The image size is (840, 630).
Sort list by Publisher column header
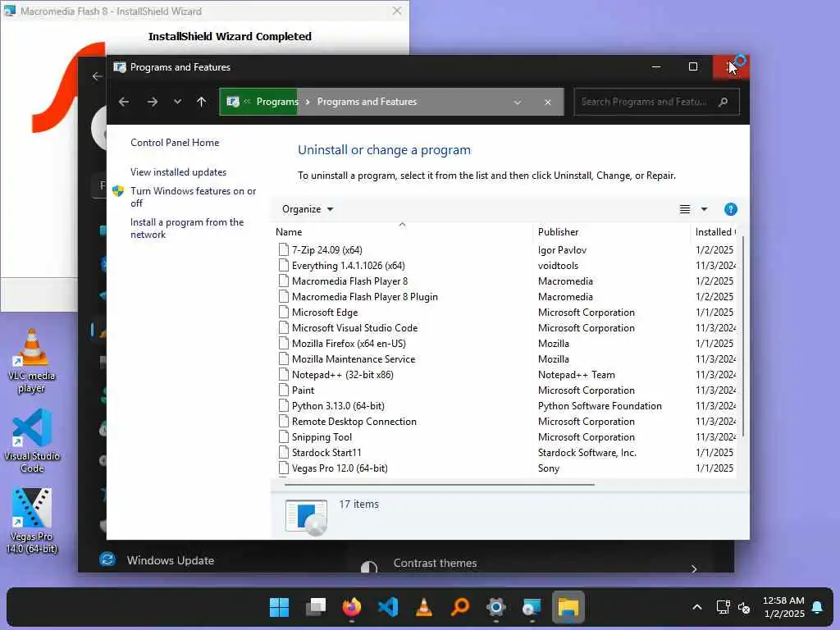click(558, 232)
